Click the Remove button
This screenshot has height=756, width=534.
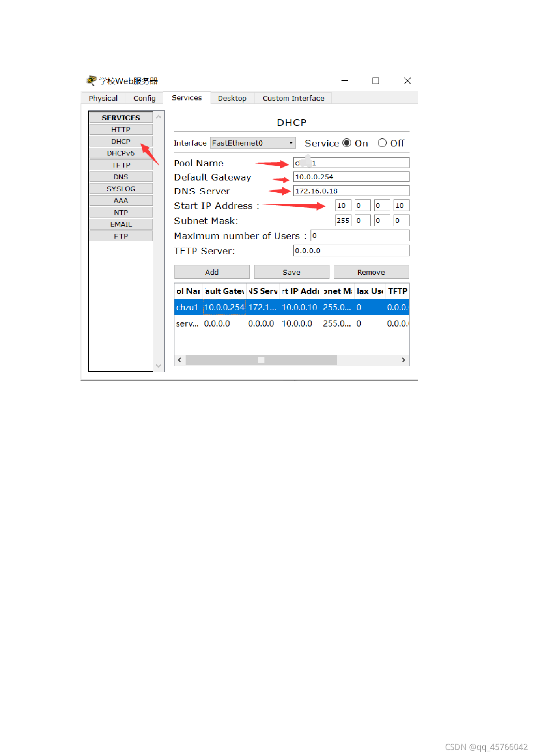click(x=371, y=272)
